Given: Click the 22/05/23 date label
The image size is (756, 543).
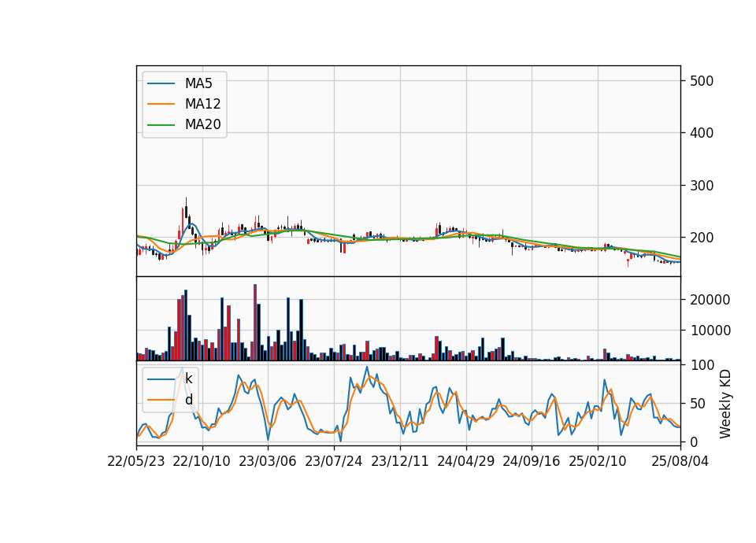Looking at the screenshot, I should click(x=136, y=461).
